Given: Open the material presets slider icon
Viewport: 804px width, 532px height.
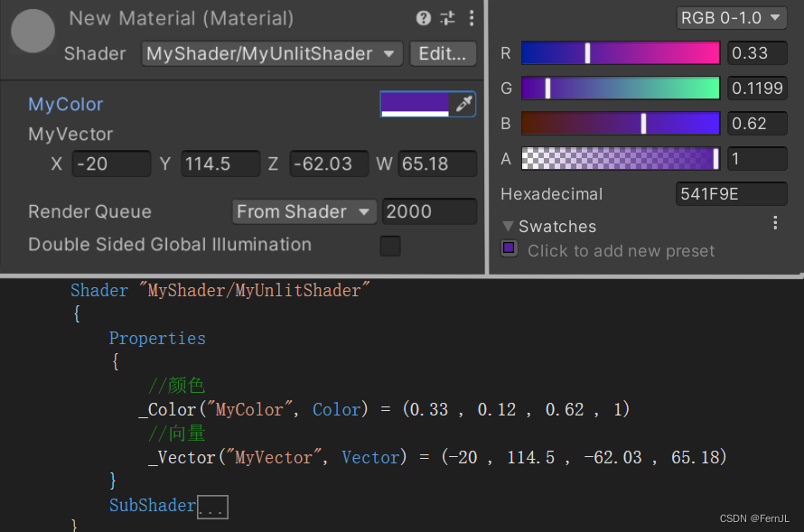Looking at the screenshot, I should point(447,18).
